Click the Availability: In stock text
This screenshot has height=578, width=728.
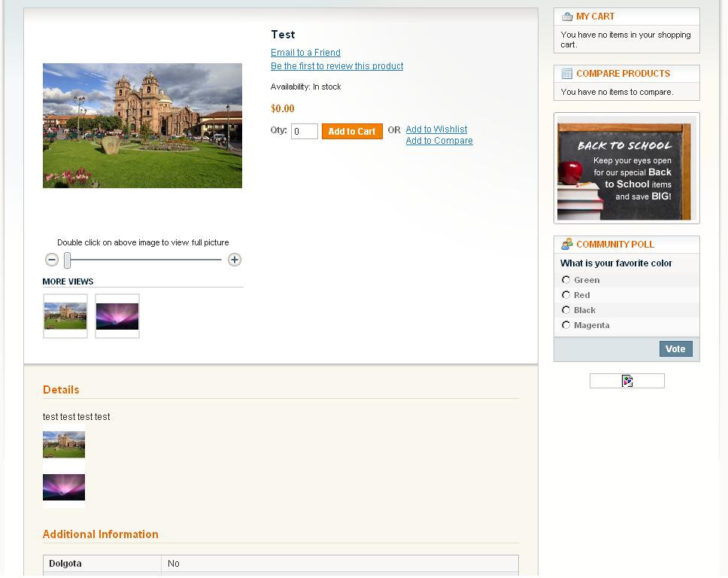[x=305, y=87]
